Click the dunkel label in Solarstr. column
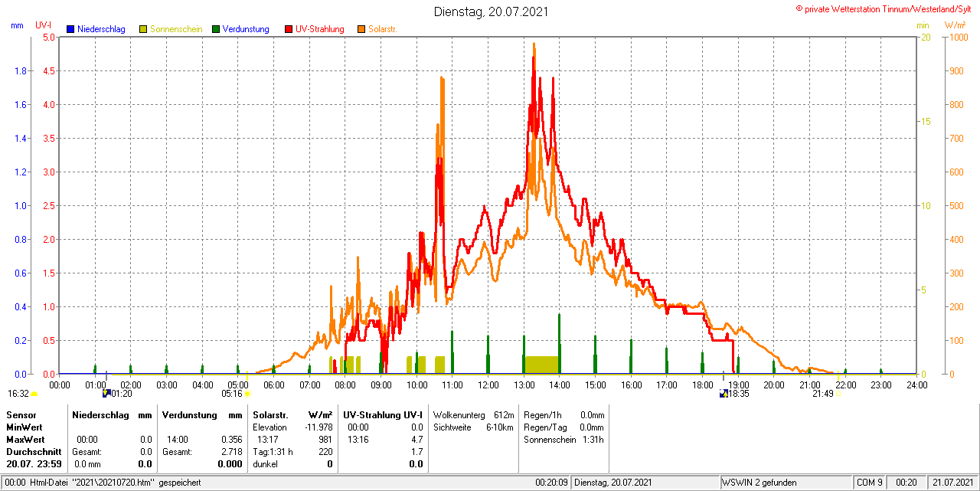Screen dimensions: 980x491 coord(264,464)
